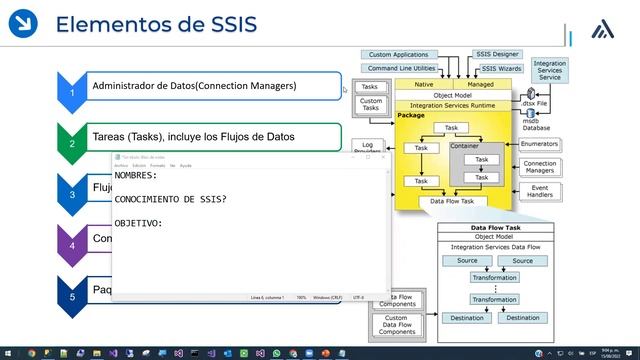640x360 pixels.
Task: Click the Notepad window title icon
Action: click(118, 157)
